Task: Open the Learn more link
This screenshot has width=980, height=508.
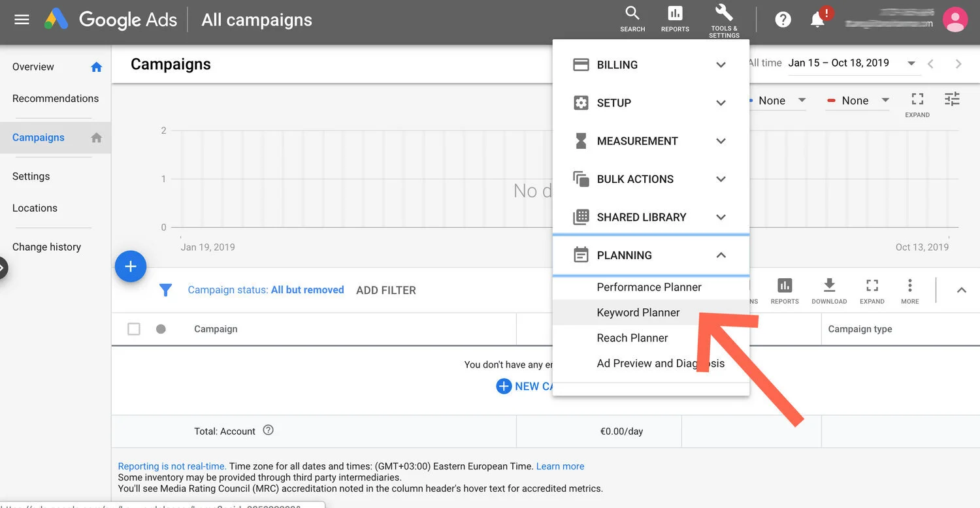Action: 560,466
